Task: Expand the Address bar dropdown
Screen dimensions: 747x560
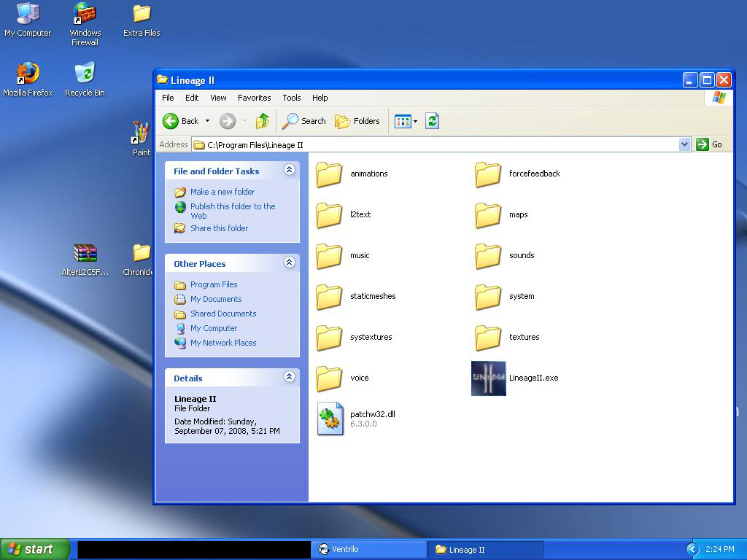Action: pos(684,144)
